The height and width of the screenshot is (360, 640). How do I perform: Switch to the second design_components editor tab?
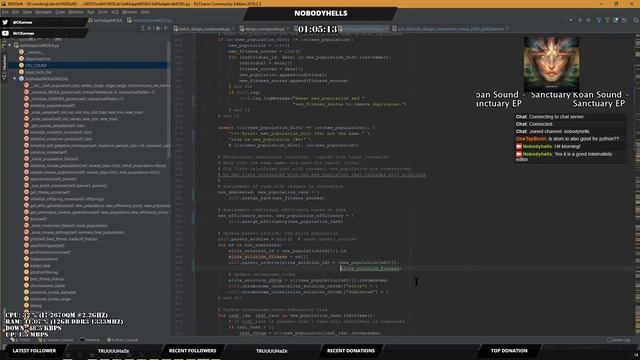tap(264, 29)
